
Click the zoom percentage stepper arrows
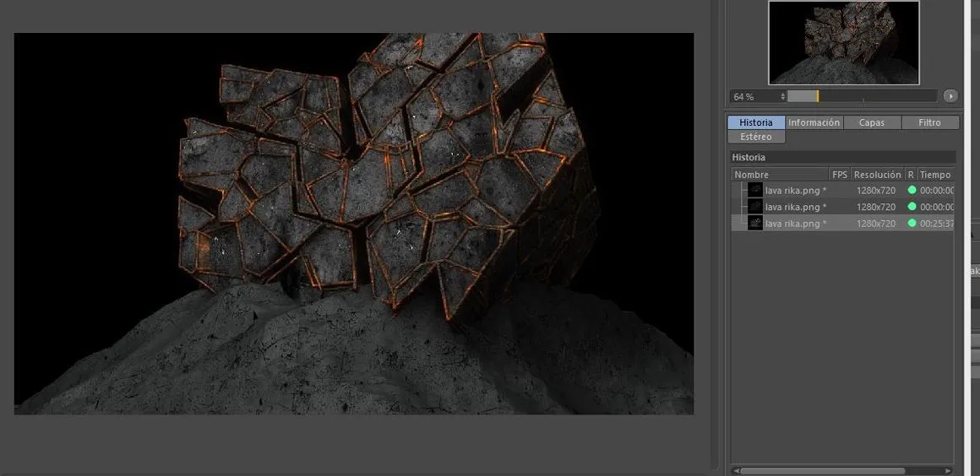coord(782,97)
